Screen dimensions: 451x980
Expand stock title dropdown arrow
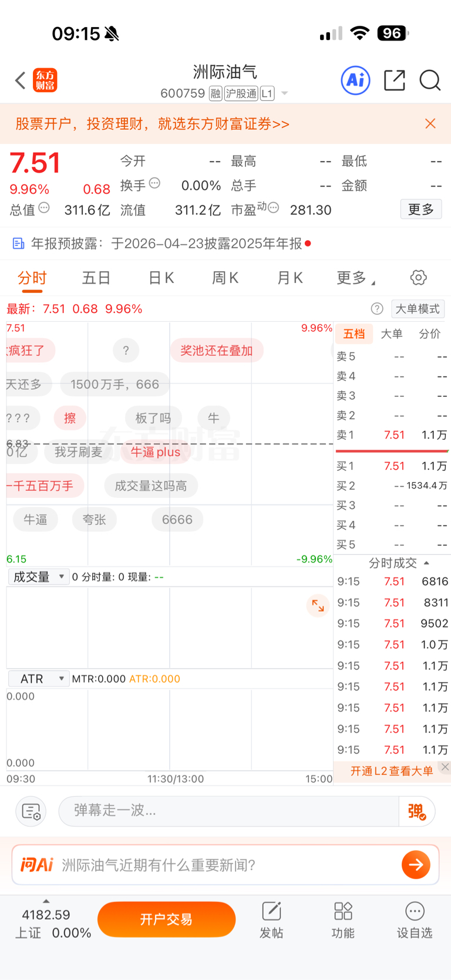pos(285,93)
